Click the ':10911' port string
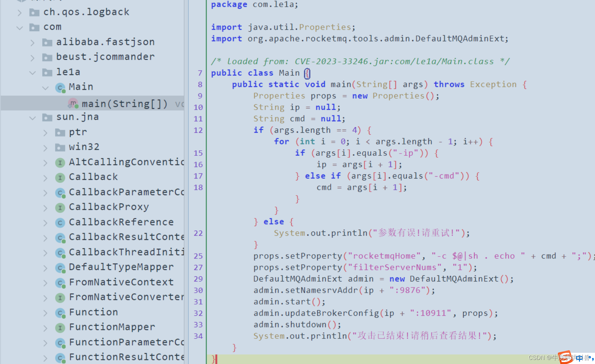 pyautogui.click(x=431, y=313)
